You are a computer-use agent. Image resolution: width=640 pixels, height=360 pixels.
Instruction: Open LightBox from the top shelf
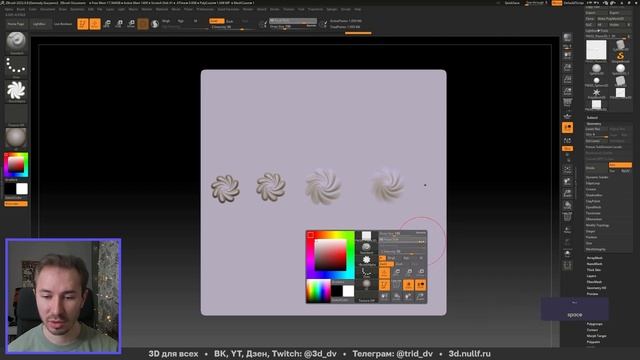(40, 24)
